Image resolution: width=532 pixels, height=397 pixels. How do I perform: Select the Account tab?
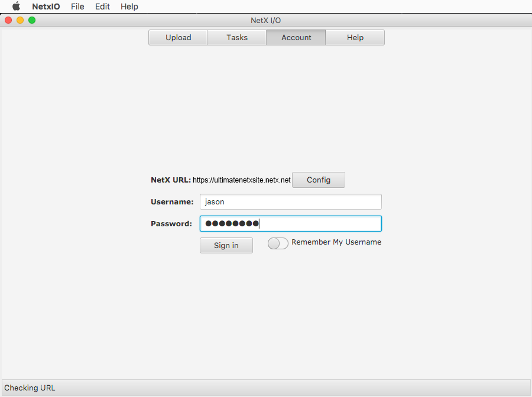click(296, 37)
